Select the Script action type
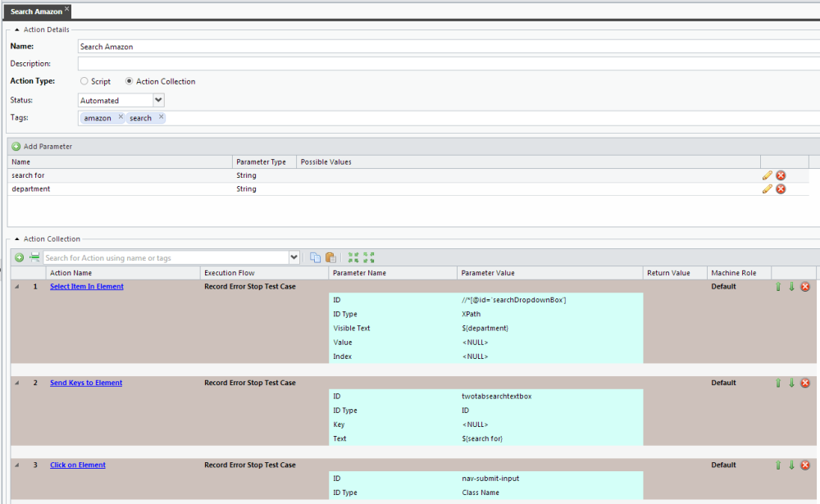The height and width of the screenshot is (504, 820). click(x=84, y=82)
